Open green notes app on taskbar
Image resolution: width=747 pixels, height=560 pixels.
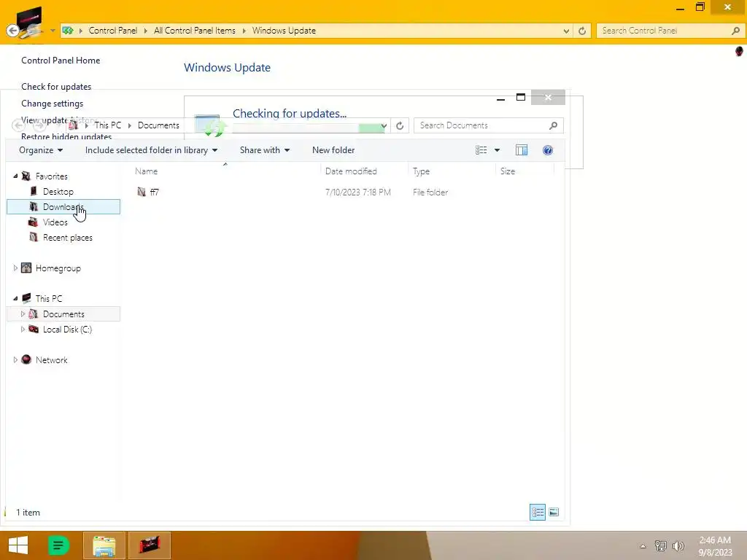(x=58, y=545)
